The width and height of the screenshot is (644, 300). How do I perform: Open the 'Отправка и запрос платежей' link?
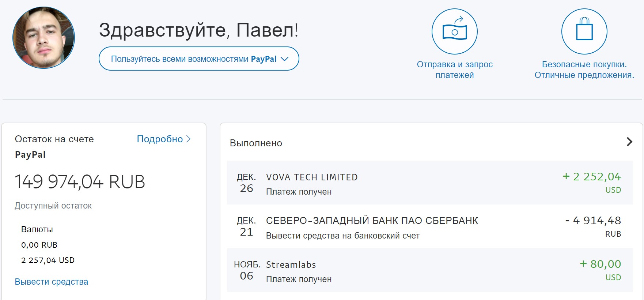point(455,70)
